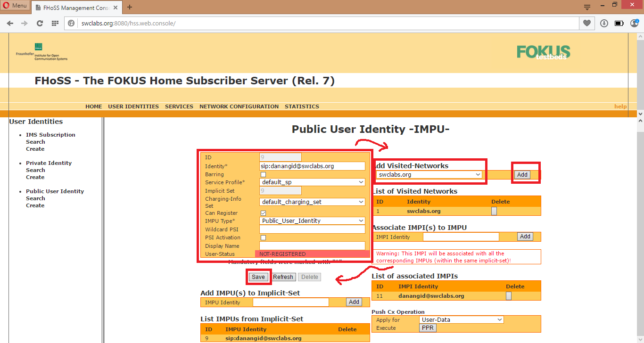Image resolution: width=644 pixels, height=343 pixels.
Task: Click the FOKUS testbeds logo
Action: 543,52
